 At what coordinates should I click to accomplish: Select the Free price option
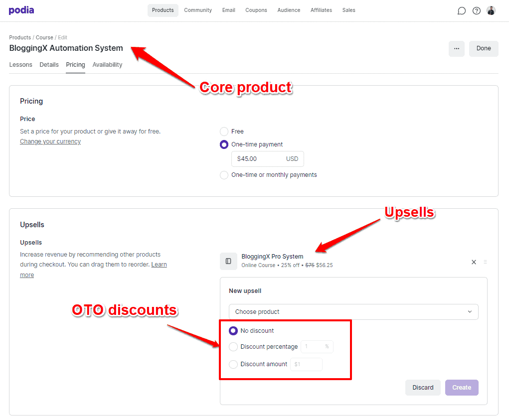[224, 132]
